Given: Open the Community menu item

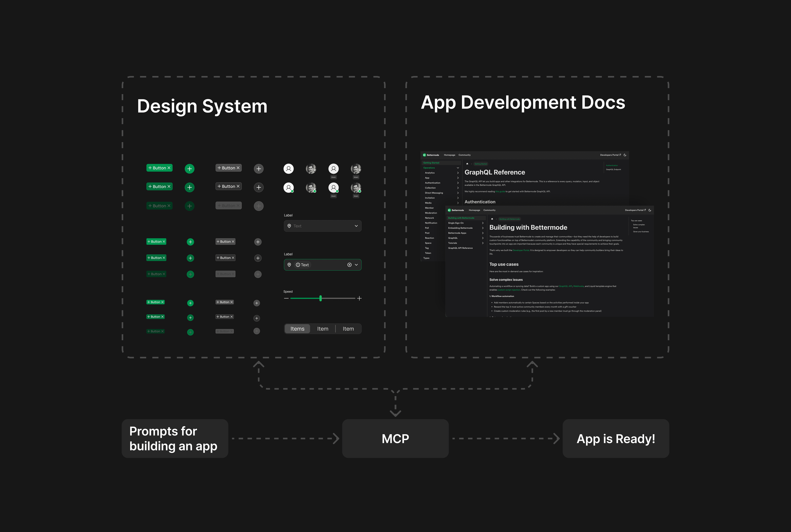Looking at the screenshot, I should click(x=465, y=155).
